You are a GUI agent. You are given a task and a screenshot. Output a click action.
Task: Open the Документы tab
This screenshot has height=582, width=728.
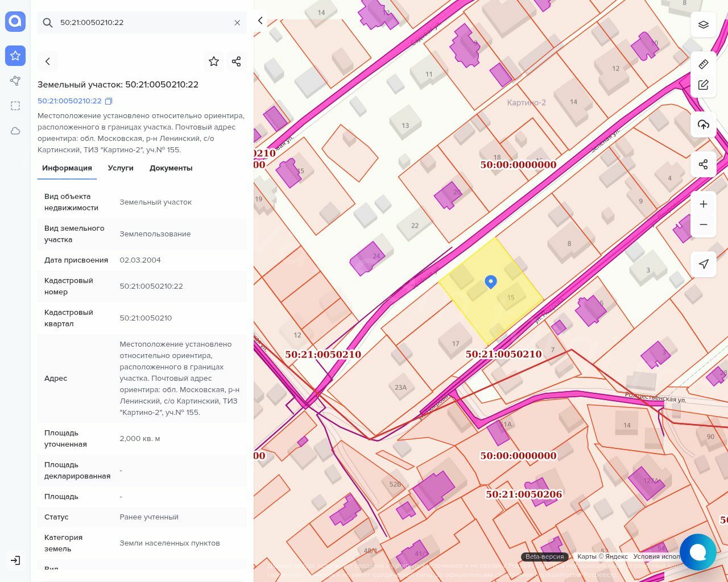[171, 168]
